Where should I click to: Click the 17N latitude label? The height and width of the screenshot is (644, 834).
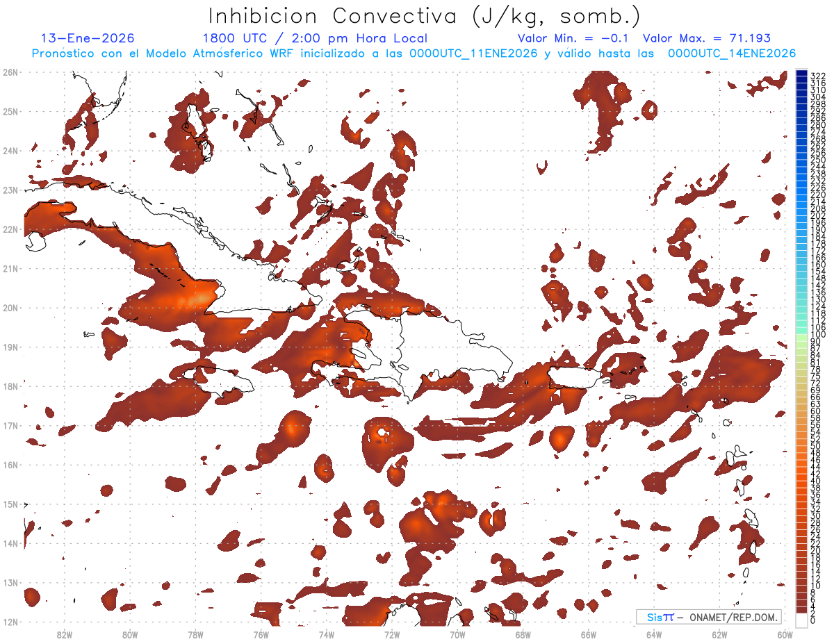click(x=10, y=425)
